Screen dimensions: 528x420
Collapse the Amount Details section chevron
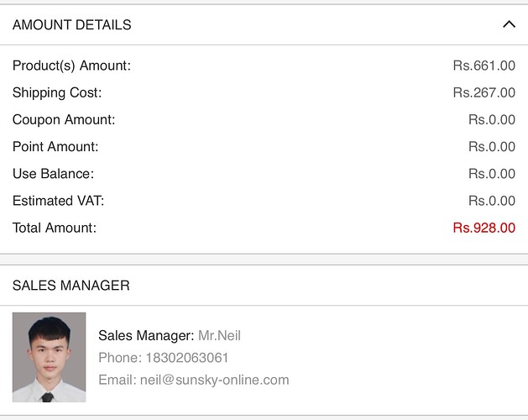tap(509, 24)
